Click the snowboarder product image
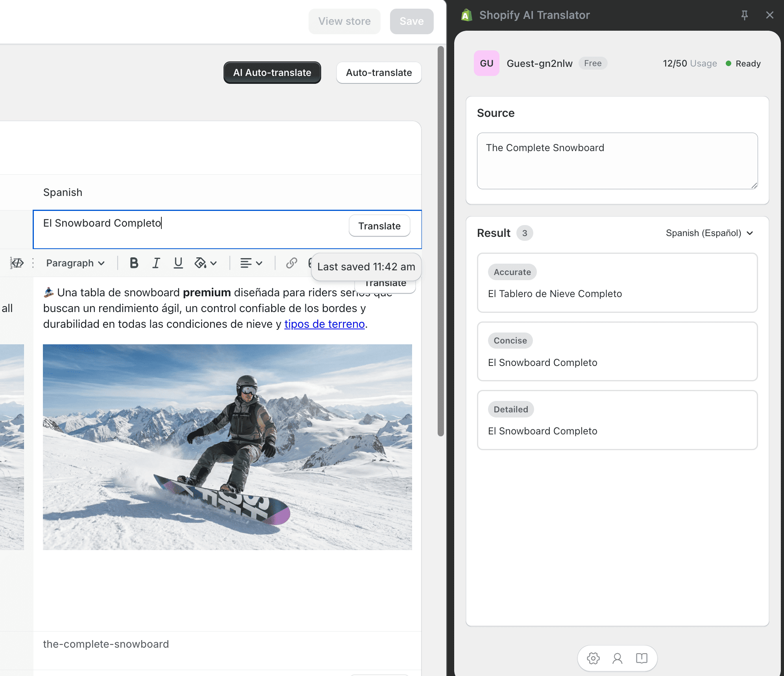 (x=227, y=447)
